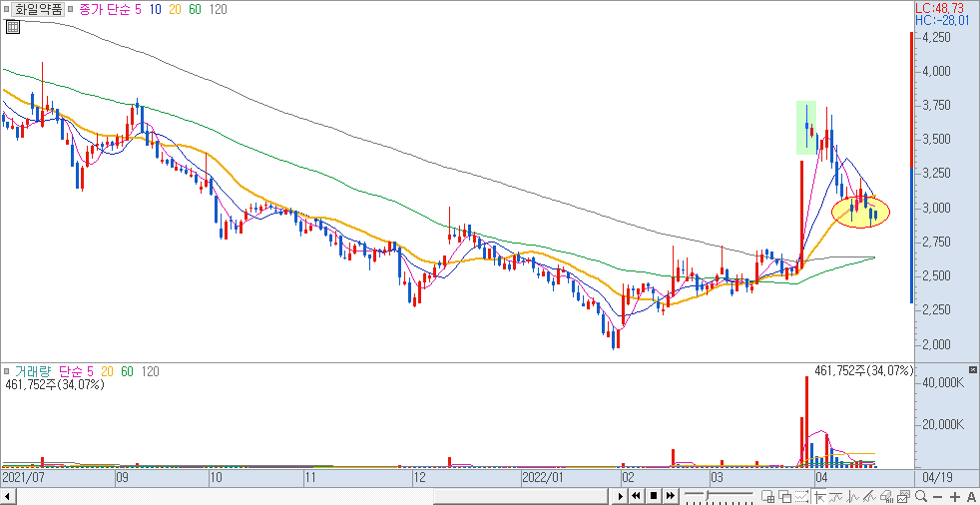Viewport: 980px width, 505px height.
Task: Toggle the small square before 종가 단순 legend
Action: pos(70,9)
